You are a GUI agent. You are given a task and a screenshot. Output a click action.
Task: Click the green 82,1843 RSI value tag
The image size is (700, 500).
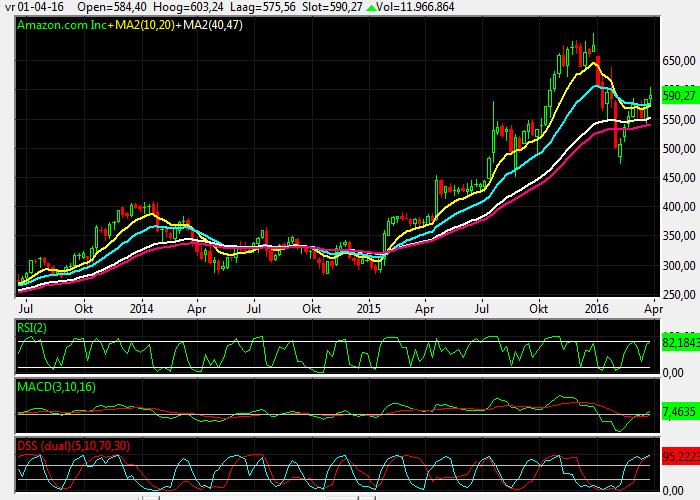click(680, 342)
